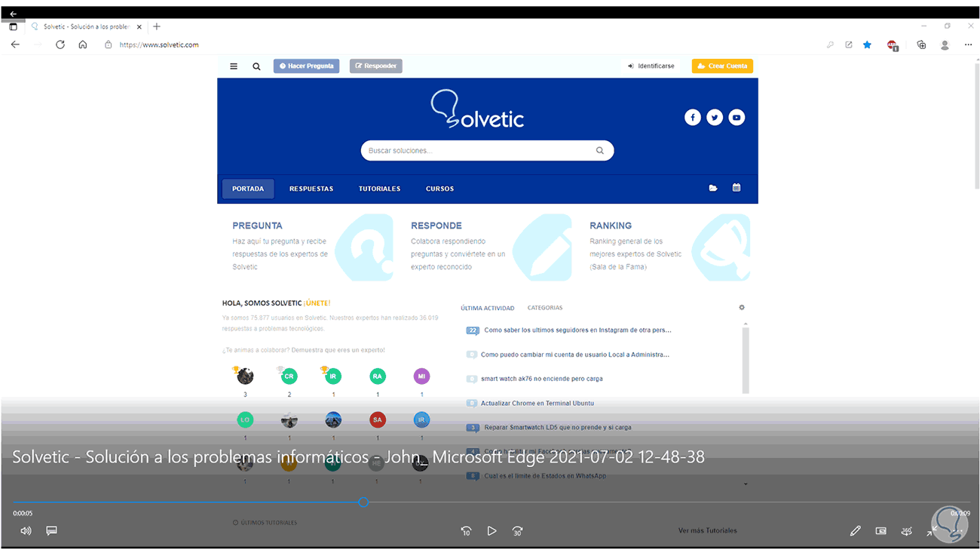
Task: Open the Solvetic hamburger menu
Action: click(x=234, y=66)
